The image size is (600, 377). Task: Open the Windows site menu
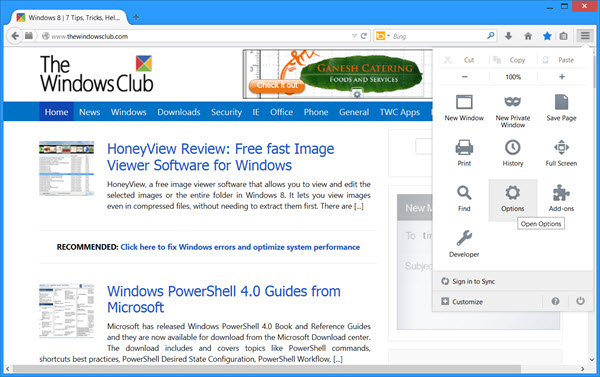pyautogui.click(x=129, y=112)
